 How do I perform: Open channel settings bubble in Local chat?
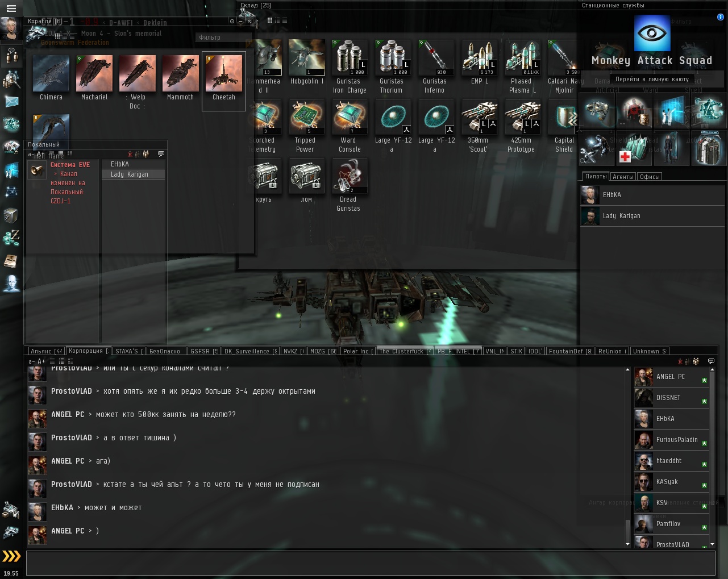pos(161,153)
